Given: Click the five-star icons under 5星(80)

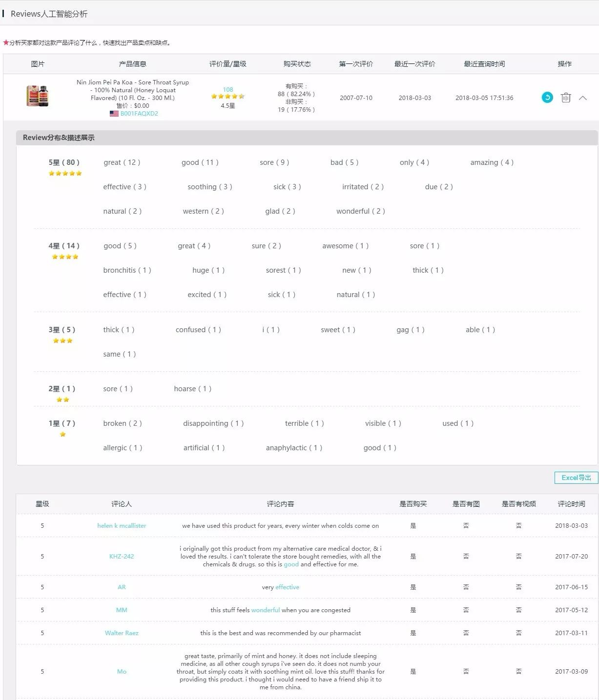Looking at the screenshot, I should (x=65, y=173).
